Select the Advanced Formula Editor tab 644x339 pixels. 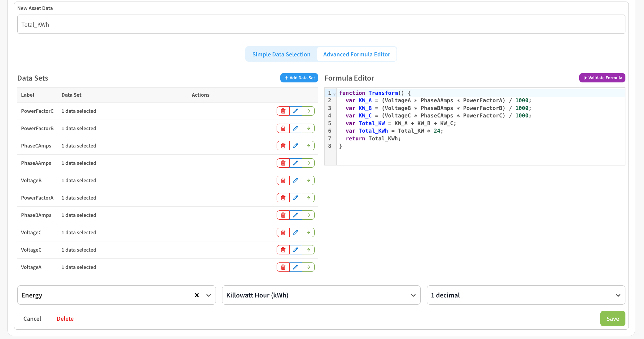(357, 54)
